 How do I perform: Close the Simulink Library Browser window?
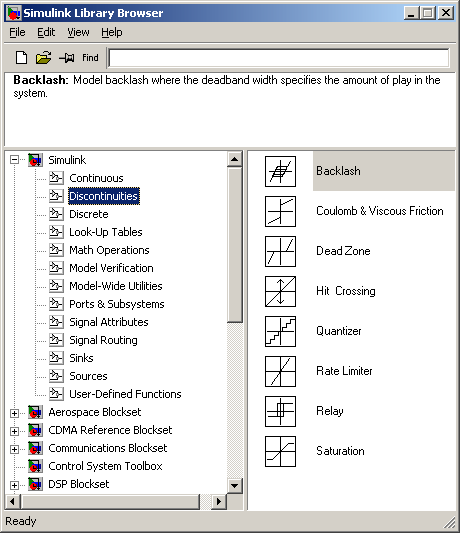446,13
